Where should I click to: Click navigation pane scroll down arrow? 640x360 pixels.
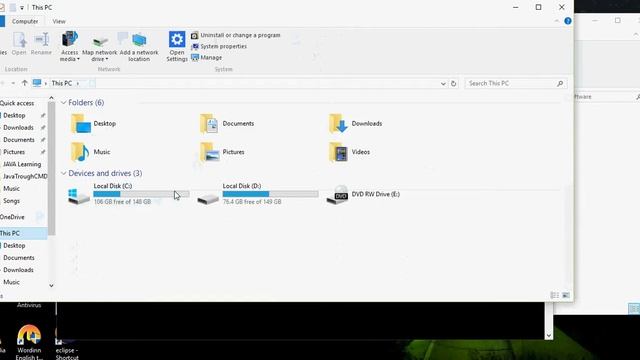coord(51,286)
